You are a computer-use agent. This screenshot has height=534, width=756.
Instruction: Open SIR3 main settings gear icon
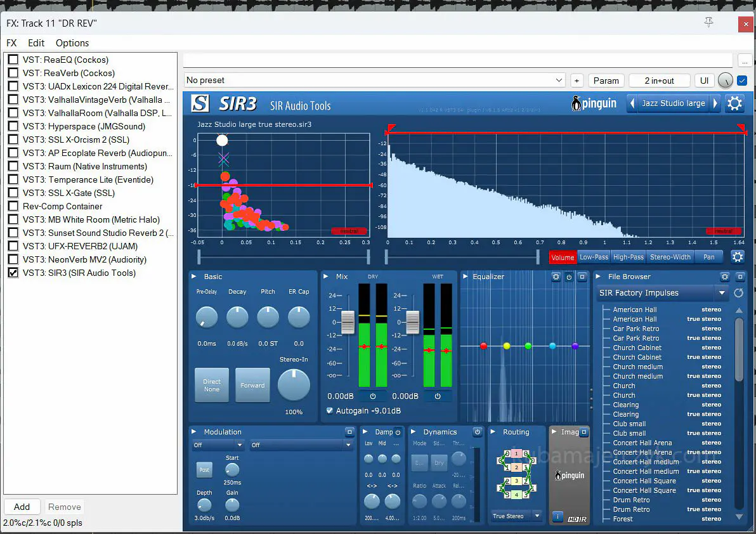[x=734, y=103]
